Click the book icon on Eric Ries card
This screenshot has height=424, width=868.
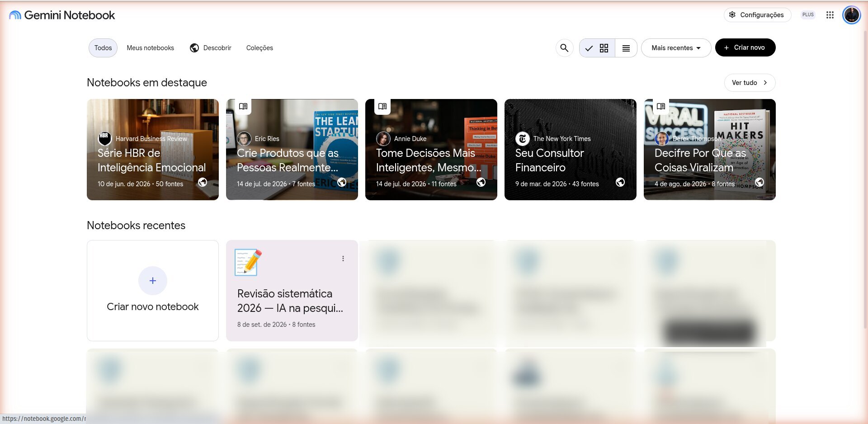point(243,106)
